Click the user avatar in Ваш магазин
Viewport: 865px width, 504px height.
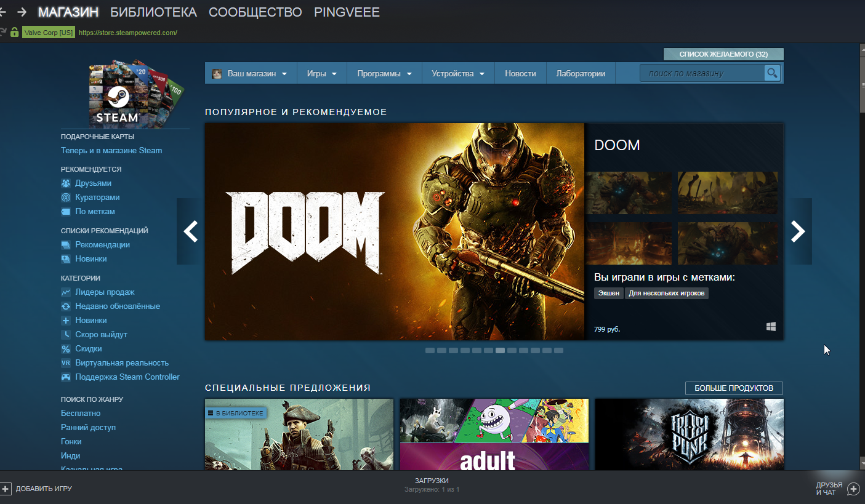click(x=217, y=74)
